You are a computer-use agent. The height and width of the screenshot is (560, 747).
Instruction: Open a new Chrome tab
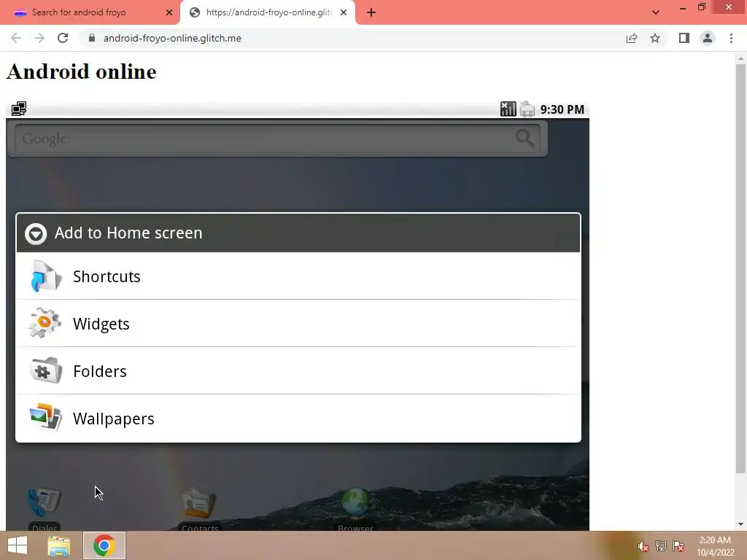coord(371,12)
